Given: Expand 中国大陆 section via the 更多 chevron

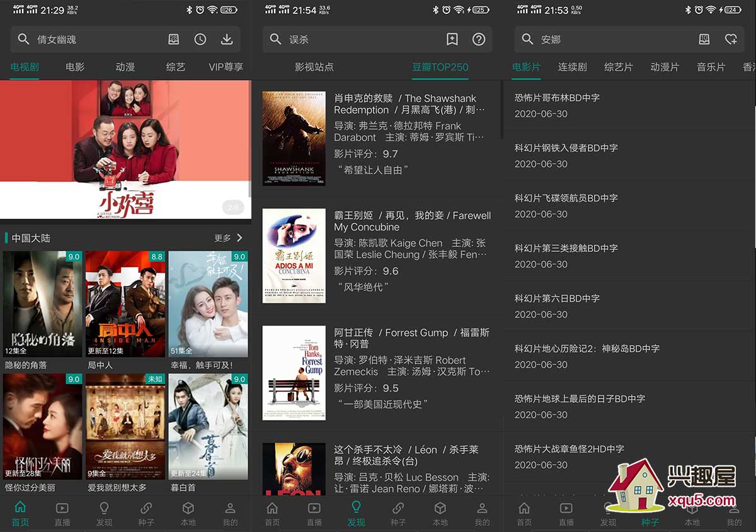Looking at the screenshot, I should coord(239,238).
